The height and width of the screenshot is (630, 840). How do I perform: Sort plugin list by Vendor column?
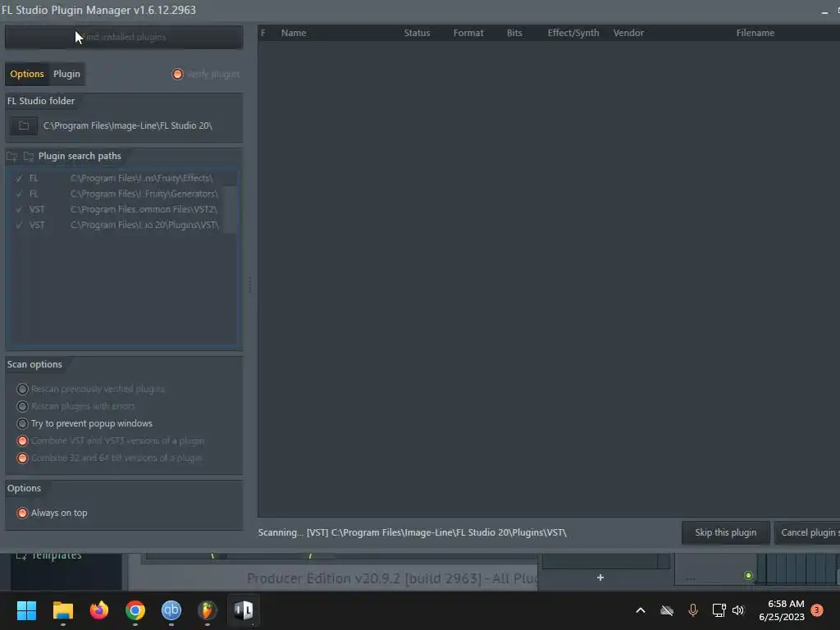click(x=628, y=33)
